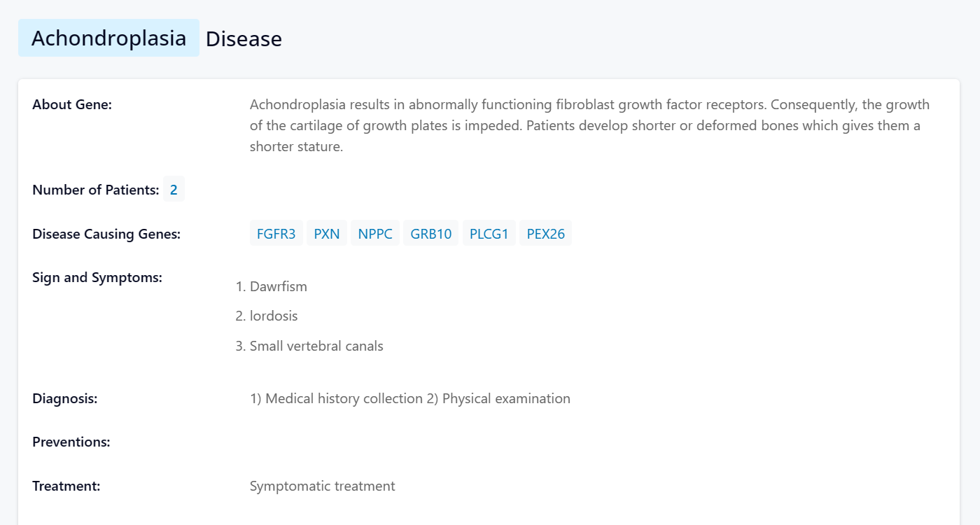
Task: Click the NPPC gene tag
Action: (375, 234)
